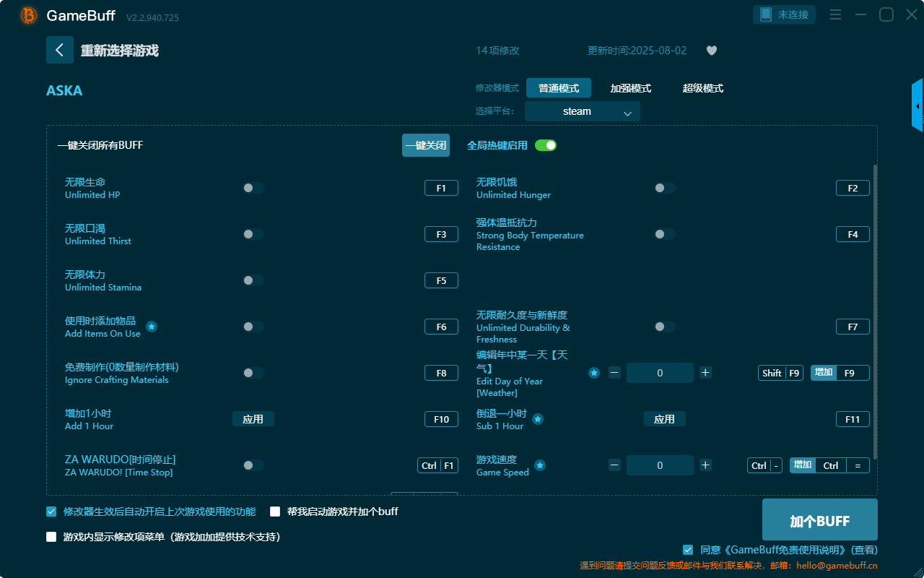Click the 一键关闭 button
The height and width of the screenshot is (578, 924).
click(426, 145)
